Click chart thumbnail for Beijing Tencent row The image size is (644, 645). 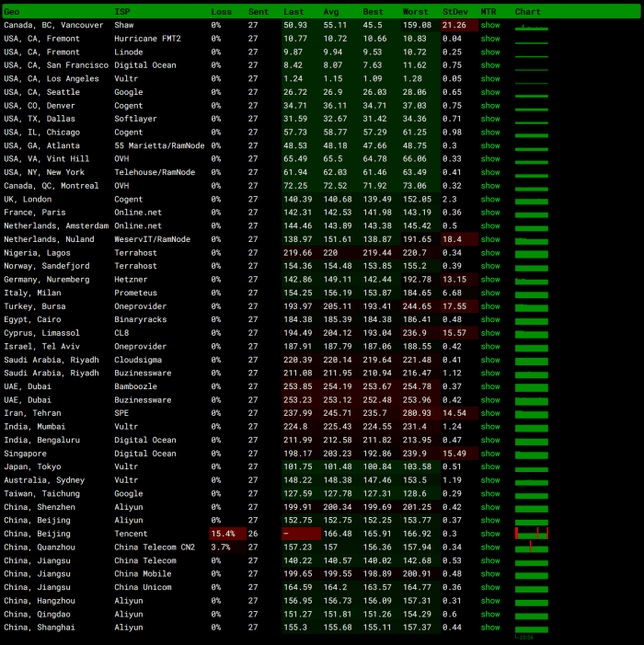point(532,534)
